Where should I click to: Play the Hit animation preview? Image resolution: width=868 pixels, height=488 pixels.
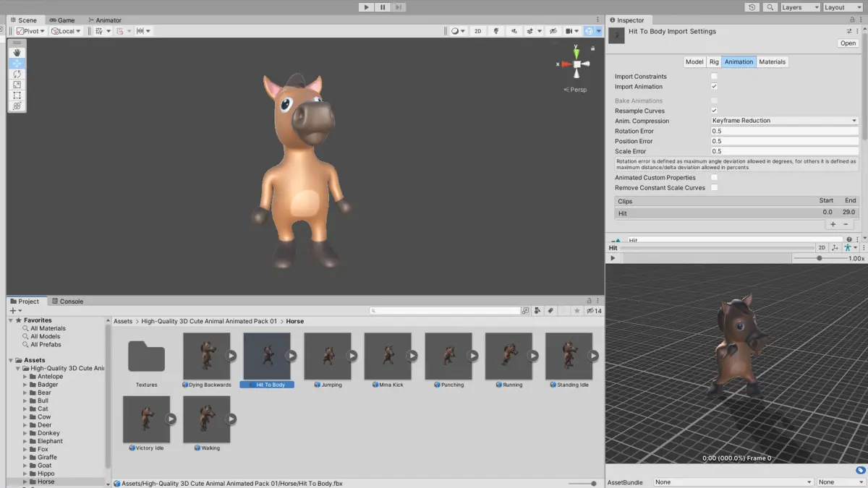pos(613,258)
